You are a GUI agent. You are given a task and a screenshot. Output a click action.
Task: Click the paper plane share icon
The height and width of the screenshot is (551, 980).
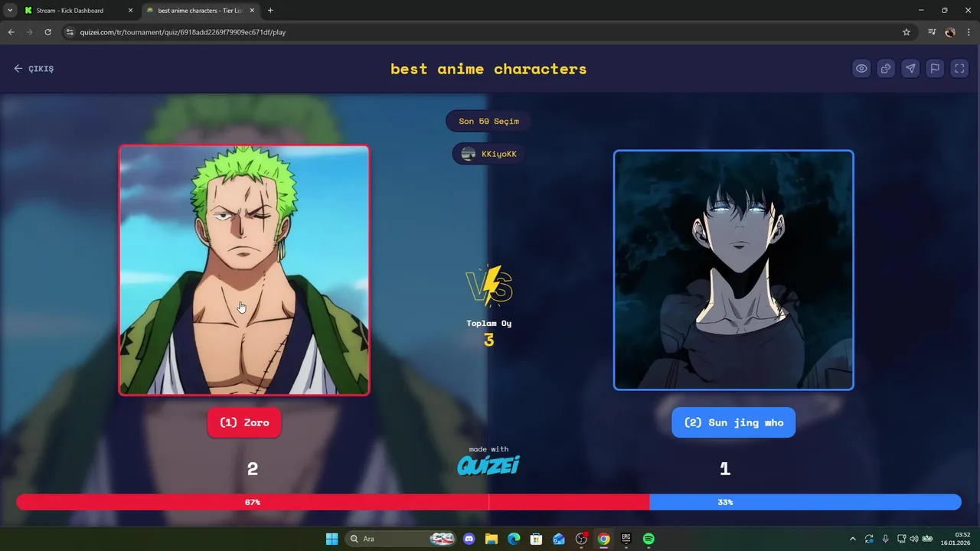coord(910,68)
